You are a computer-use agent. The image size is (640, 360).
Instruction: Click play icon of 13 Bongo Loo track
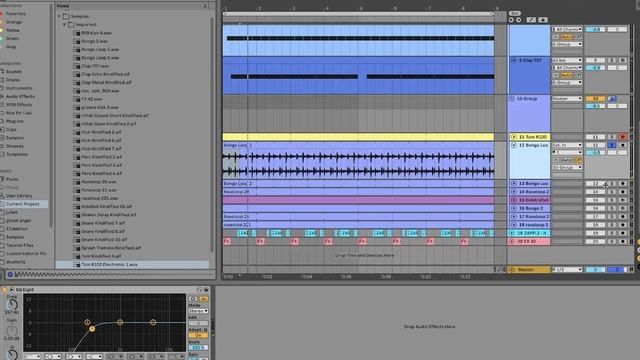coord(514,184)
